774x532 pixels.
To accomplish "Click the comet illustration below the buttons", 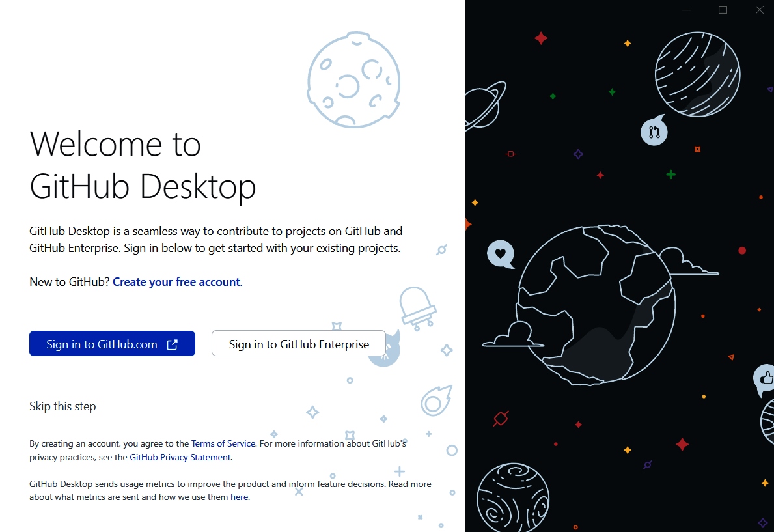I will point(435,402).
